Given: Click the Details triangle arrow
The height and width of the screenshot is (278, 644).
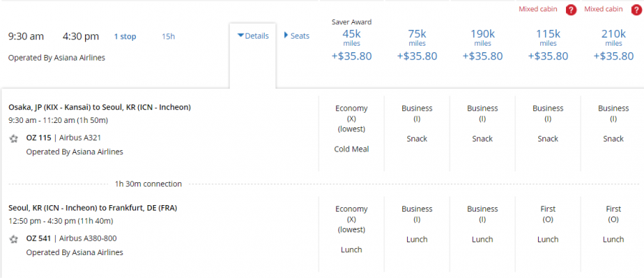Looking at the screenshot, I should (240, 36).
